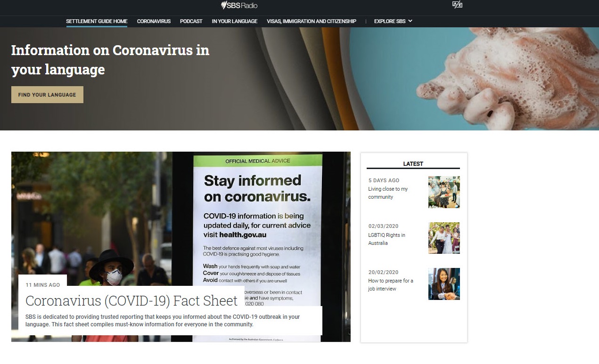Click the job interview article thumbnail
This screenshot has height=364, width=599.
[443, 284]
